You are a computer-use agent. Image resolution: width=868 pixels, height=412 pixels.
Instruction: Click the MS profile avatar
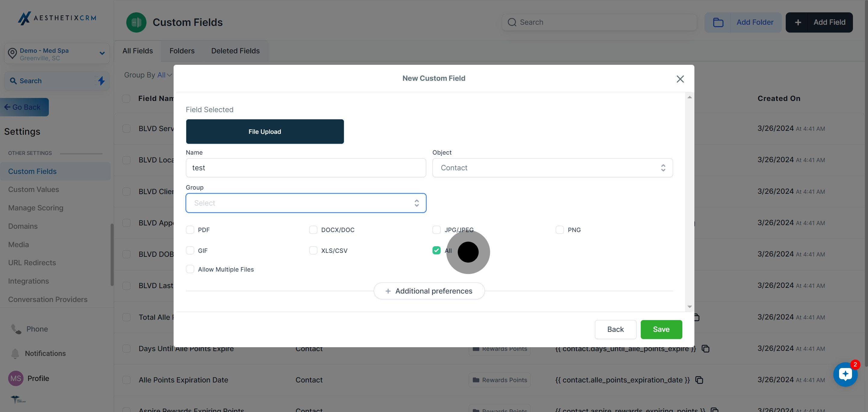coord(15,378)
